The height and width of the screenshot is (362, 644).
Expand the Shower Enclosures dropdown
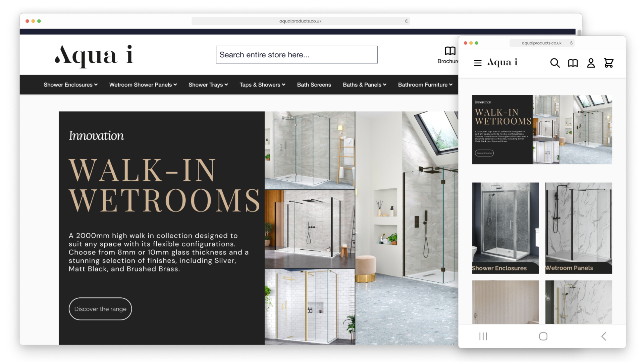click(70, 85)
